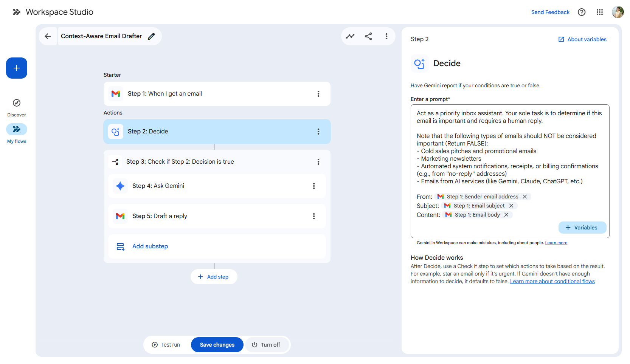630x364 pixels.
Task: Open the Google apps grid icon
Action: coord(600,12)
